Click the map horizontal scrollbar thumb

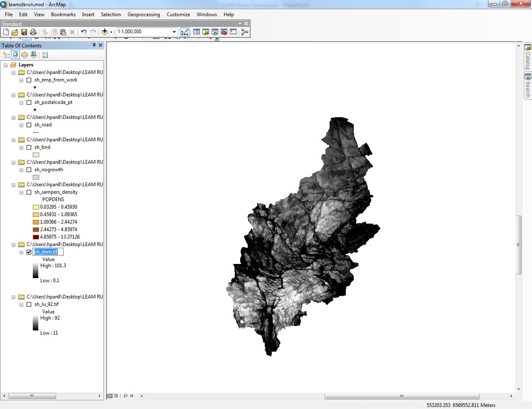[402, 396]
